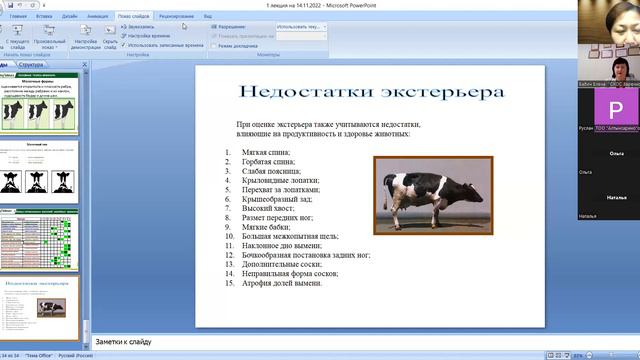Click the Redo icon in quick access toolbar
Viewport: 640px width, 360px height.
(x=32, y=5)
